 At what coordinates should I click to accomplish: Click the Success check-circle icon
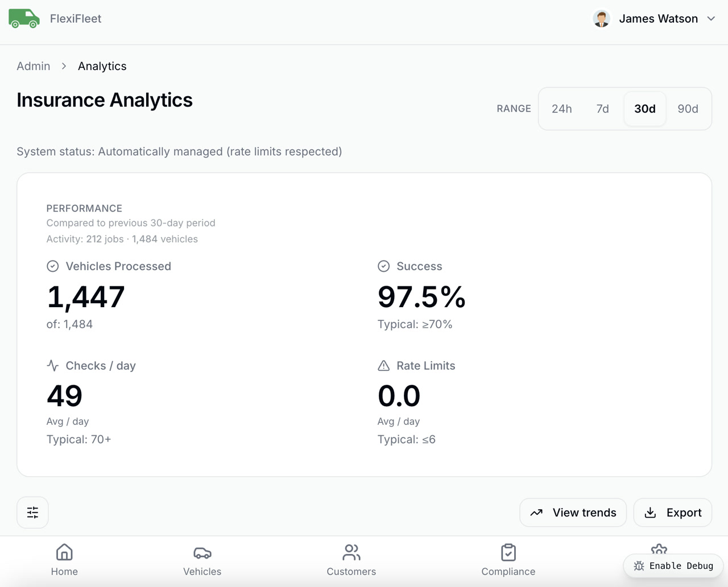point(384,266)
